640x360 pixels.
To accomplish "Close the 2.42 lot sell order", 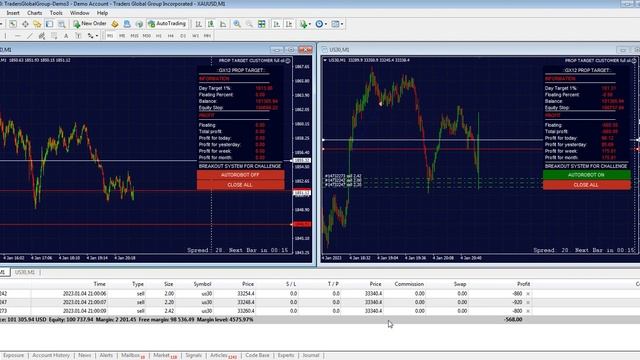I will point(528,311).
